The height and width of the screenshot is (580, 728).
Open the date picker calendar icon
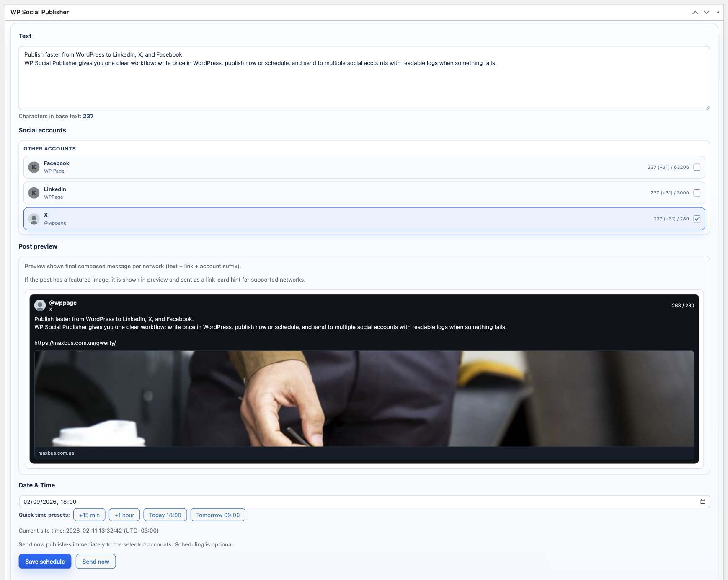tap(703, 501)
